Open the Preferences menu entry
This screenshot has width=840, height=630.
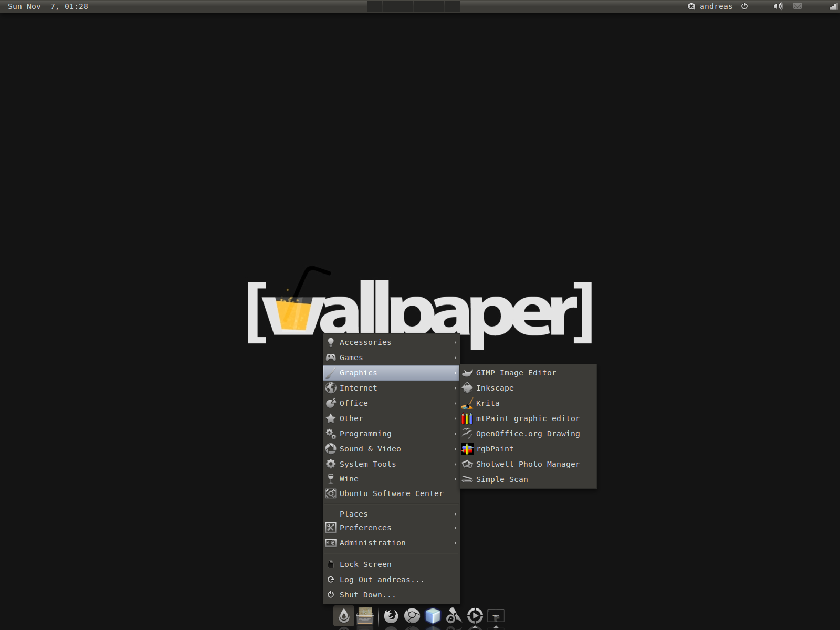[392, 528]
